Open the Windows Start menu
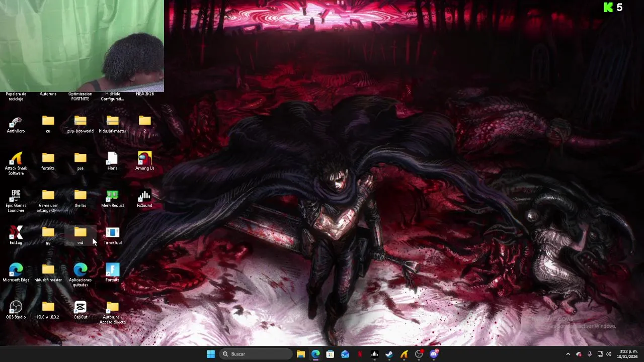This screenshot has width=644, height=362. pos(211,354)
